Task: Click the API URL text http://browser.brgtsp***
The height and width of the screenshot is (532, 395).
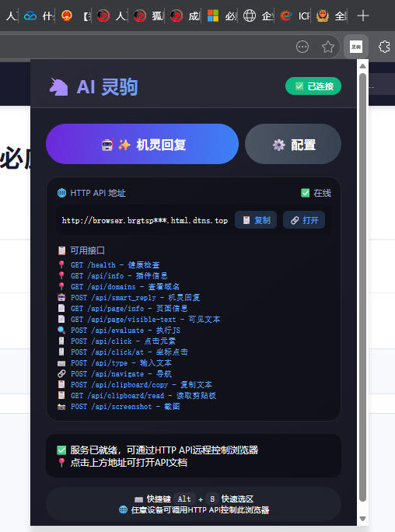Action: pyautogui.click(x=145, y=221)
